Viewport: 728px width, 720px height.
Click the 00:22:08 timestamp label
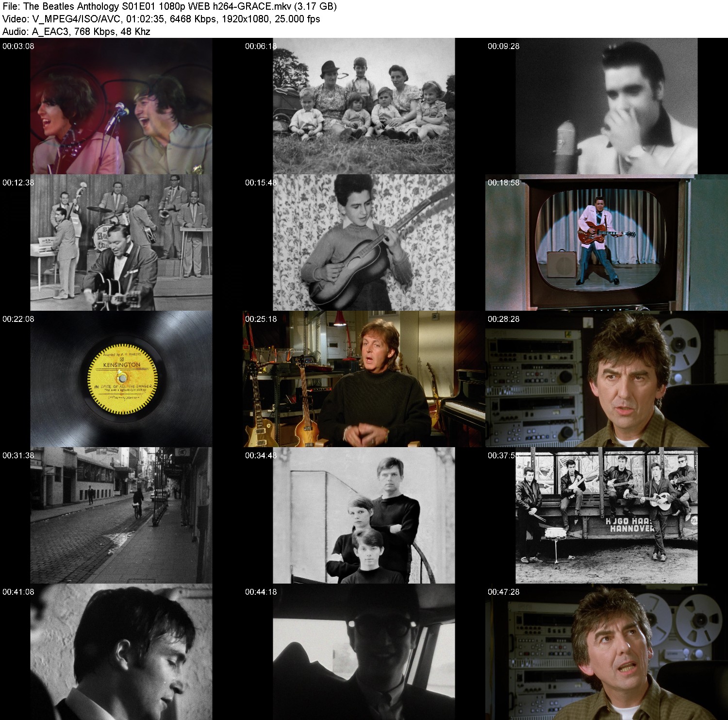(18, 319)
